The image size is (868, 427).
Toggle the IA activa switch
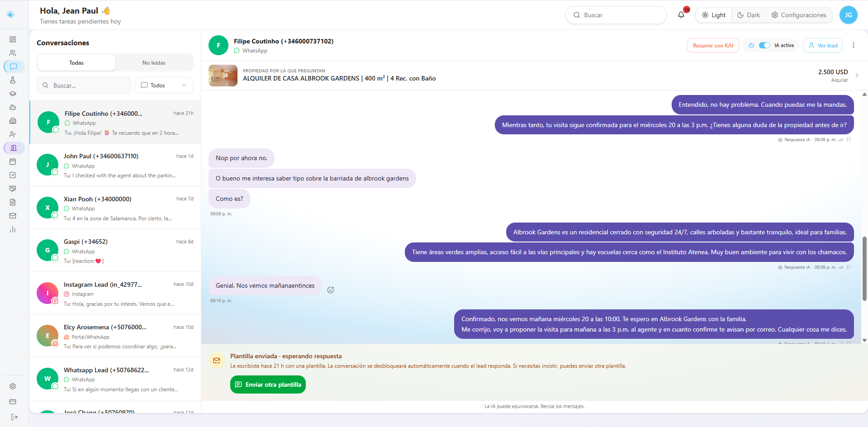[764, 45]
